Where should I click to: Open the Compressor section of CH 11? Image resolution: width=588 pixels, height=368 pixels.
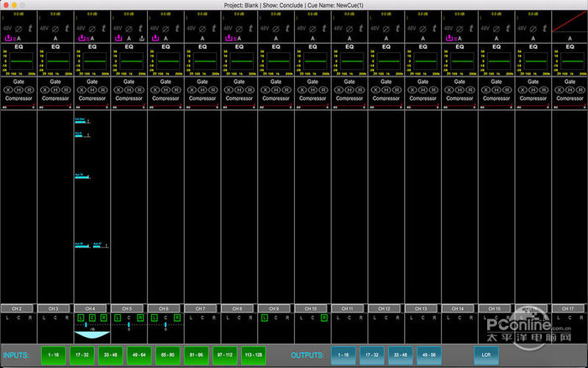tap(349, 97)
